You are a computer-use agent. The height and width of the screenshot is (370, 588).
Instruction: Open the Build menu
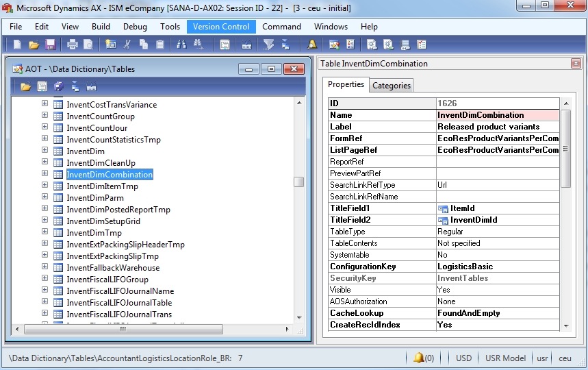pos(101,27)
